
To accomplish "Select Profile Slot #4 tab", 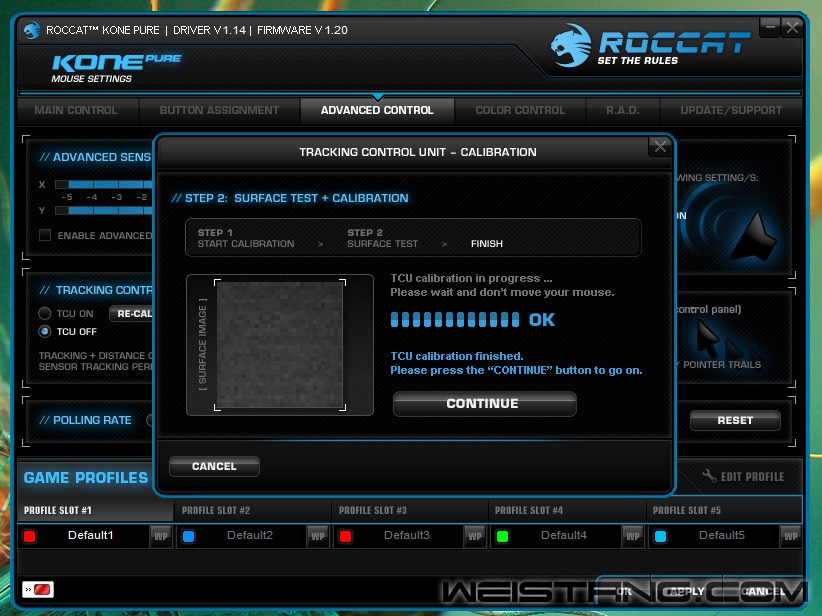I will pyautogui.click(x=567, y=510).
